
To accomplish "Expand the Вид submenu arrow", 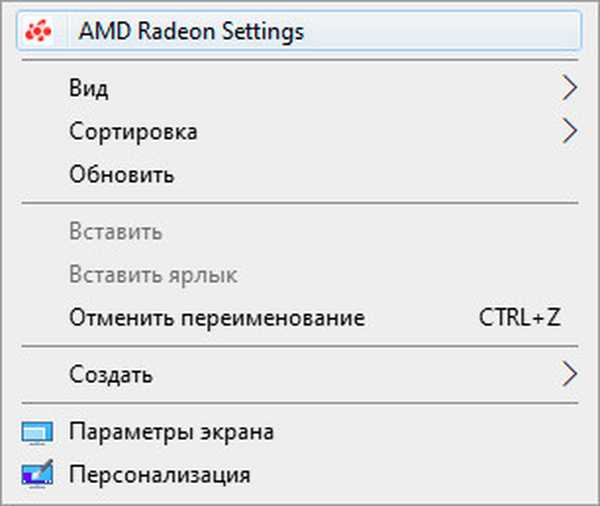I will (x=570, y=88).
